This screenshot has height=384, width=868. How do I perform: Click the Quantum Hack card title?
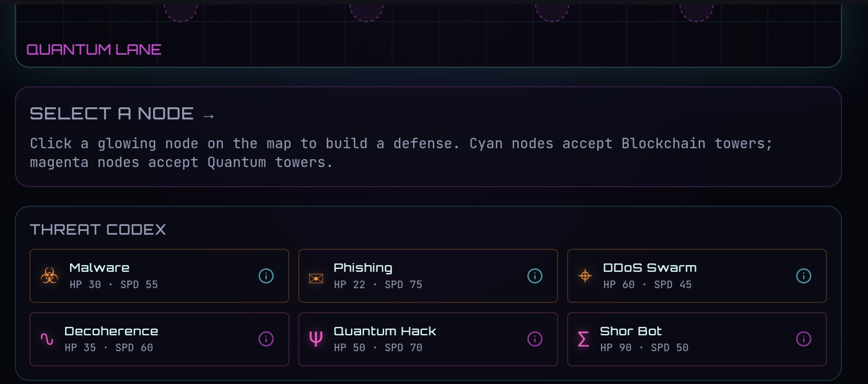tap(385, 331)
